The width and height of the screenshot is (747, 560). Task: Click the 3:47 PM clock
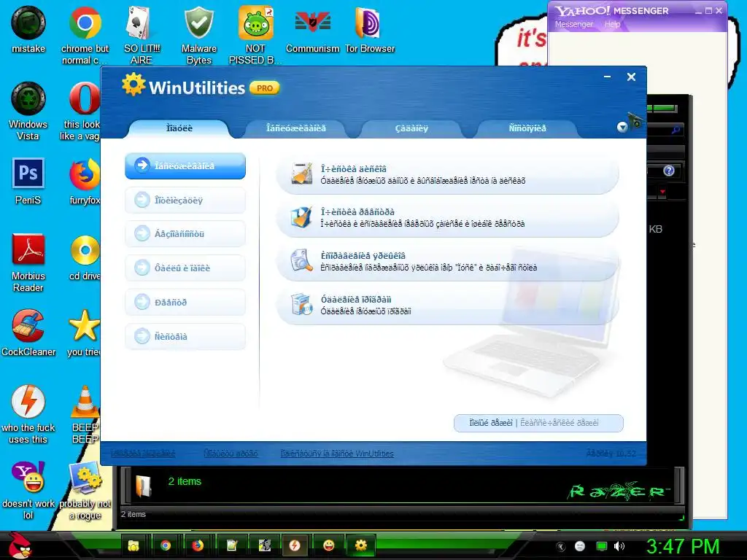683,547
